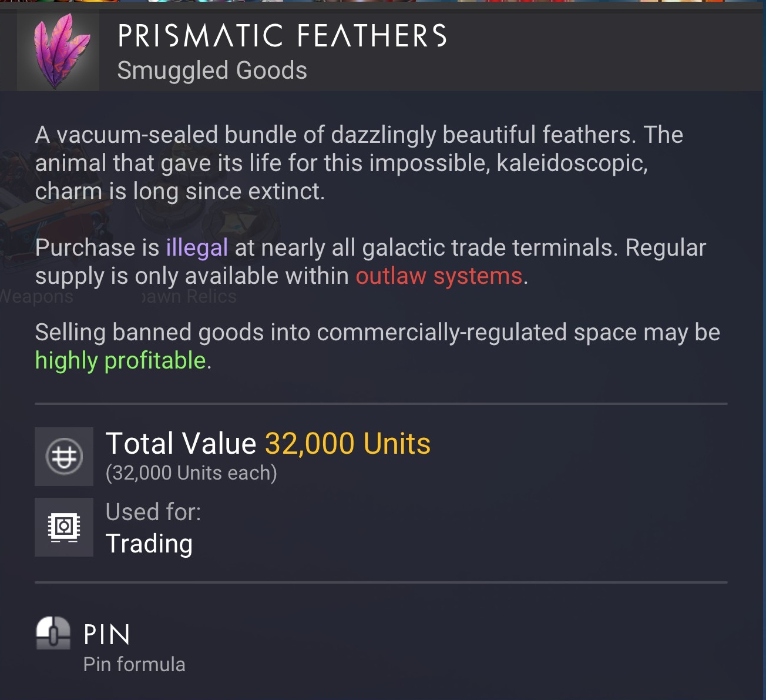Viewport: 766px width, 700px height.
Task: Open the faint Weapons category behind tooltip
Action: click(36, 297)
